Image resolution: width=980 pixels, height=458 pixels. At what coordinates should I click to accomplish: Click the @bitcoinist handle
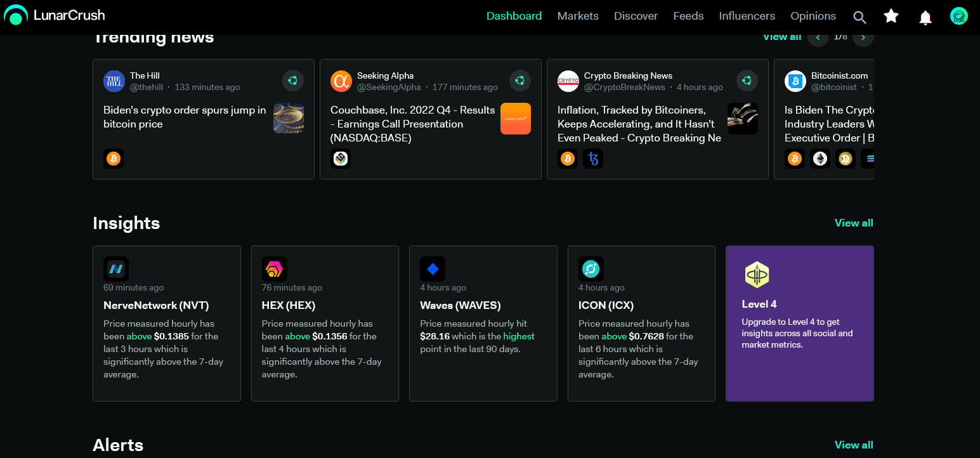click(x=834, y=88)
